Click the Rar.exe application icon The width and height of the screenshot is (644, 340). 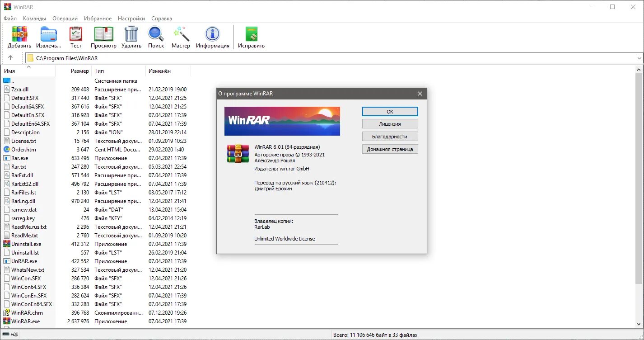(7, 158)
